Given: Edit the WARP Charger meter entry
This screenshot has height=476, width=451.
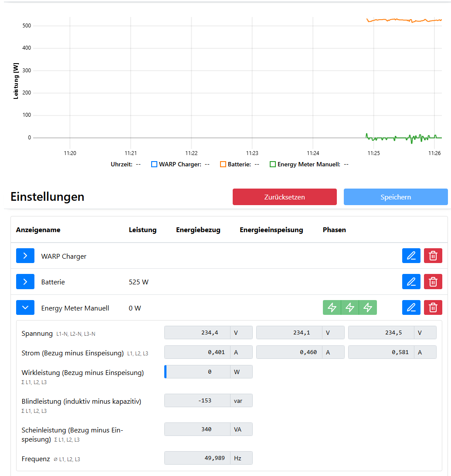Looking at the screenshot, I should coord(411,256).
